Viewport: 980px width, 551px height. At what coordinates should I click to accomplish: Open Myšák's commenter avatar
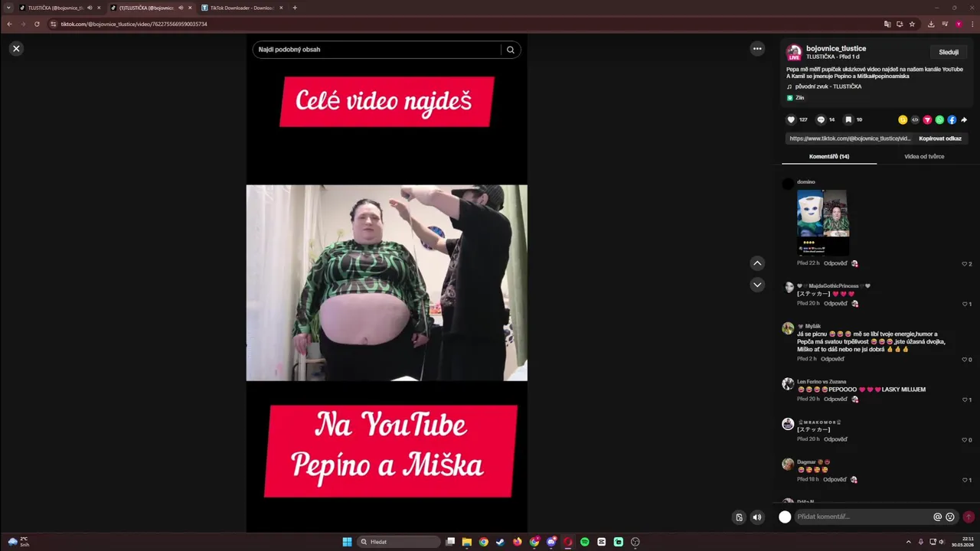[x=788, y=328]
